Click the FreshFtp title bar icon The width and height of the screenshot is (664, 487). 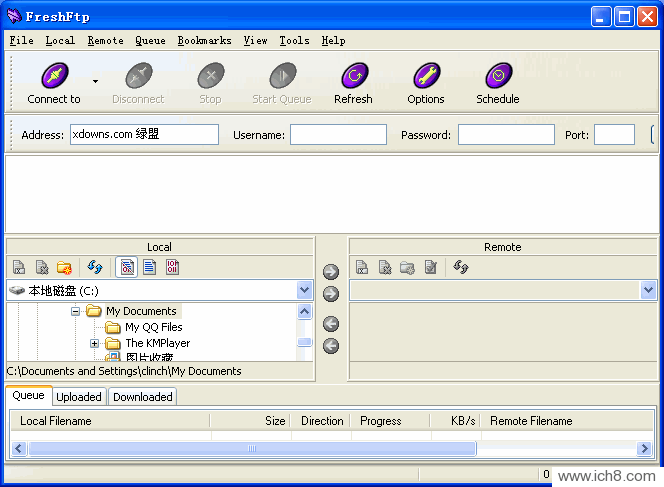(x=14, y=16)
